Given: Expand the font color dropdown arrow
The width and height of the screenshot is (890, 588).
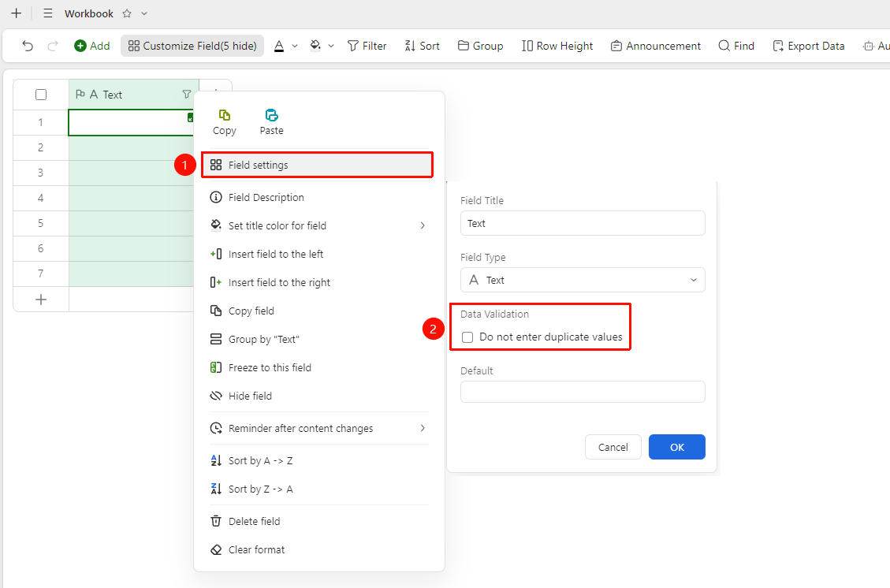Looking at the screenshot, I should point(295,46).
